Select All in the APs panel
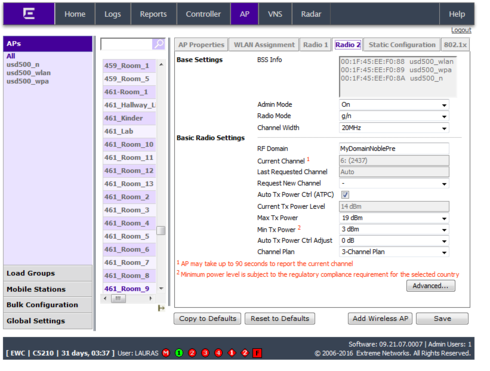 coord(11,56)
